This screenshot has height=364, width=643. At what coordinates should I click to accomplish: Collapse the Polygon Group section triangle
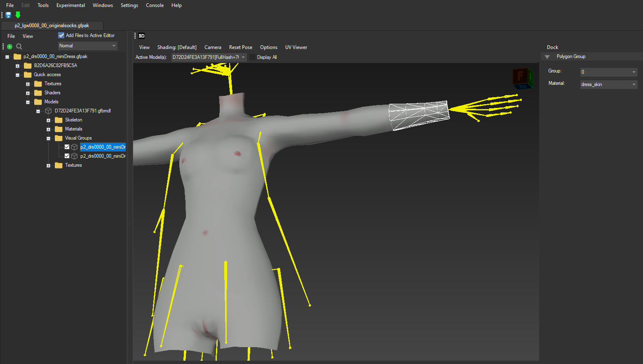click(547, 57)
